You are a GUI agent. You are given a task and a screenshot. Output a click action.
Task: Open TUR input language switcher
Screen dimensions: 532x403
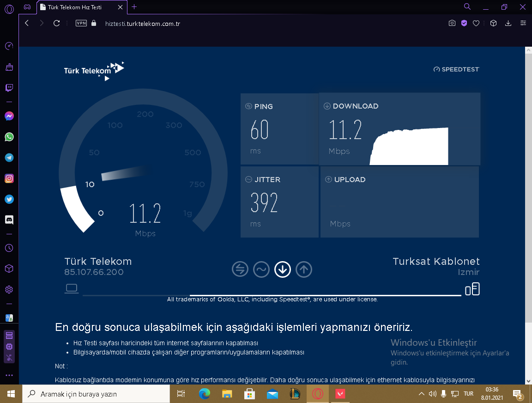coord(469,394)
